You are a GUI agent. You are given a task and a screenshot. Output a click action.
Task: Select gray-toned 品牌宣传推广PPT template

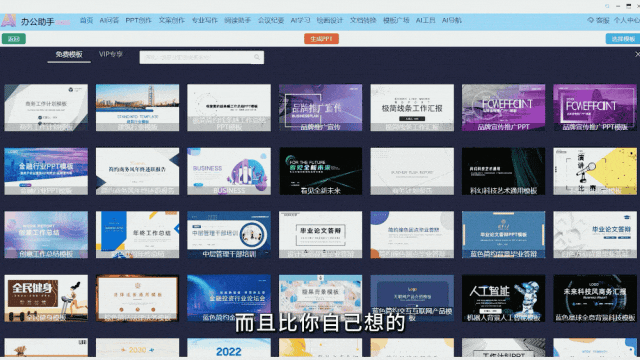503,108
